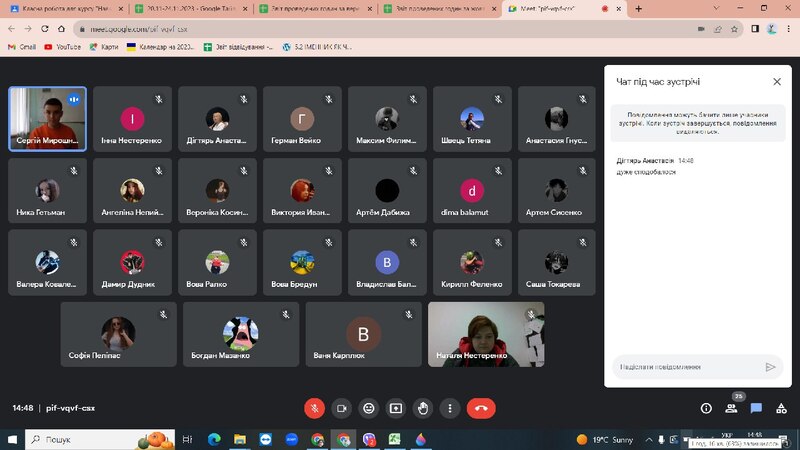This screenshot has height=450, width=800.
Task: Click Софія Пеліпас participant tile
Action: pyautogui.click(x=118, y=334)
